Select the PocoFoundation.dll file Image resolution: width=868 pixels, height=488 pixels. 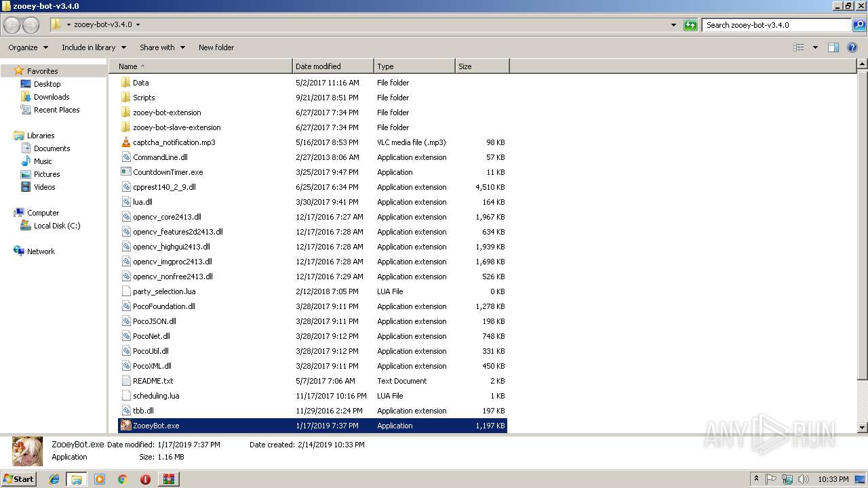164,306
